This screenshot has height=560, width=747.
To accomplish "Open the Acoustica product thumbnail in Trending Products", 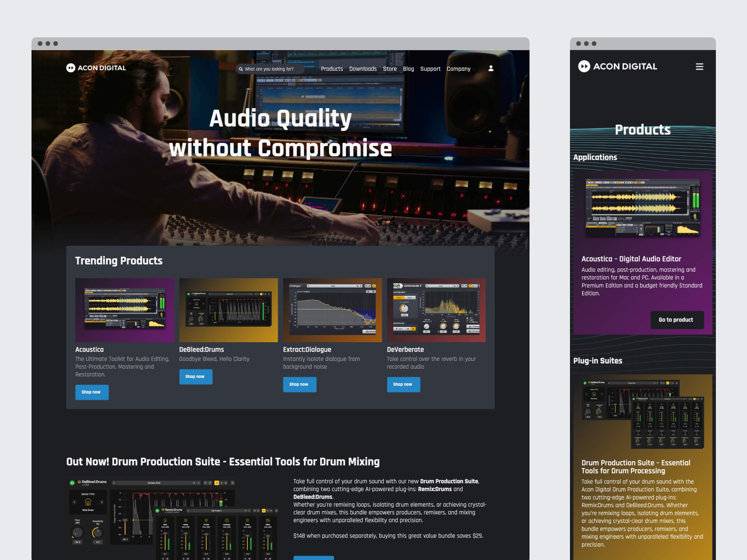I will (x=124, y=310).
